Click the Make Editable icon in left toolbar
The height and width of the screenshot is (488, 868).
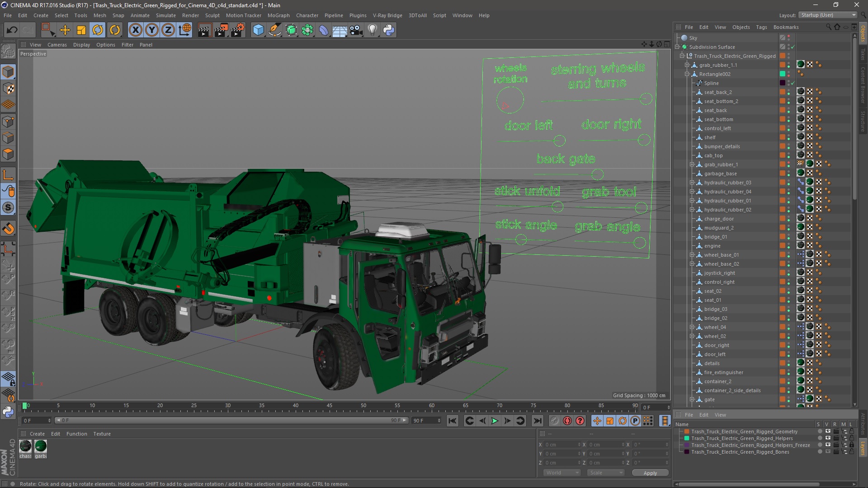tap(8, 52)
